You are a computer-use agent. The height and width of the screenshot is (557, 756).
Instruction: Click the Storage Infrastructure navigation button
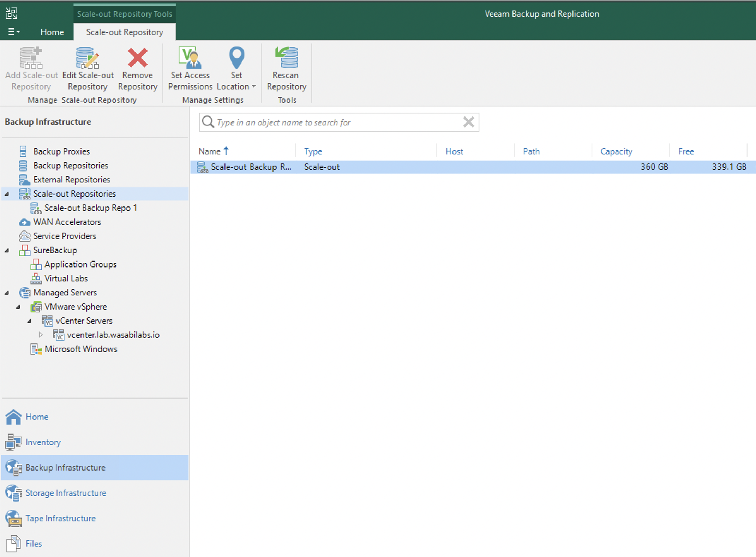[66, 493]
